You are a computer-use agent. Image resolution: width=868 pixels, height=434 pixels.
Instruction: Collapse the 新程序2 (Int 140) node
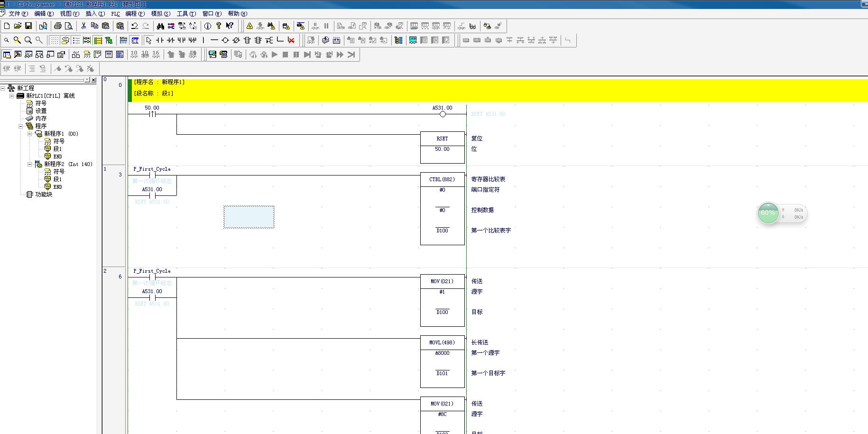tap(29, 164)
